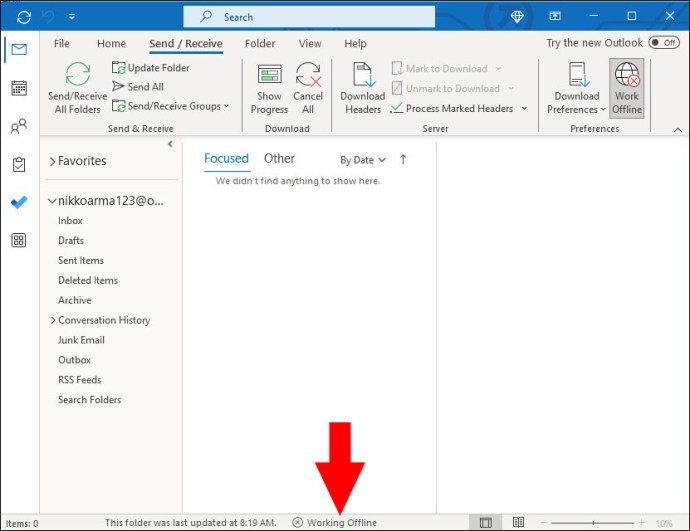Select the Send / Receive tab
The height and width of the screenshot is (531, 690).
(x=186, y=44)
